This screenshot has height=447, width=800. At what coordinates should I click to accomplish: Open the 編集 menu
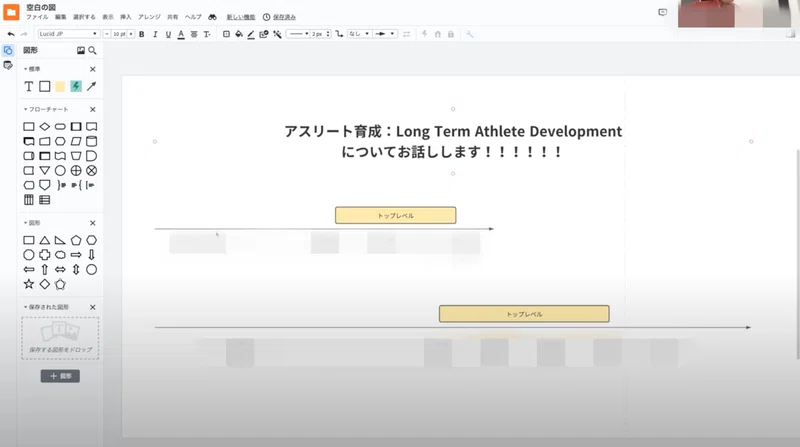61,17
